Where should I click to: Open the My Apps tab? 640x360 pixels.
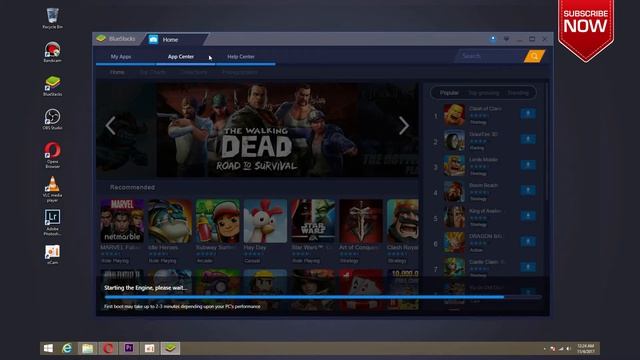pyautogui.click(x=121, y=57)
